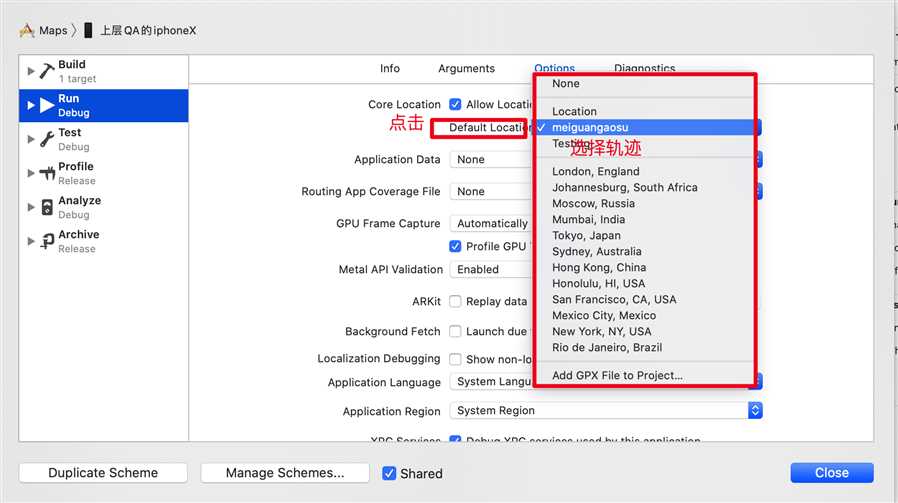
Task: Click the 上层QA的iphoneX device name
Action: coord(148,30)
